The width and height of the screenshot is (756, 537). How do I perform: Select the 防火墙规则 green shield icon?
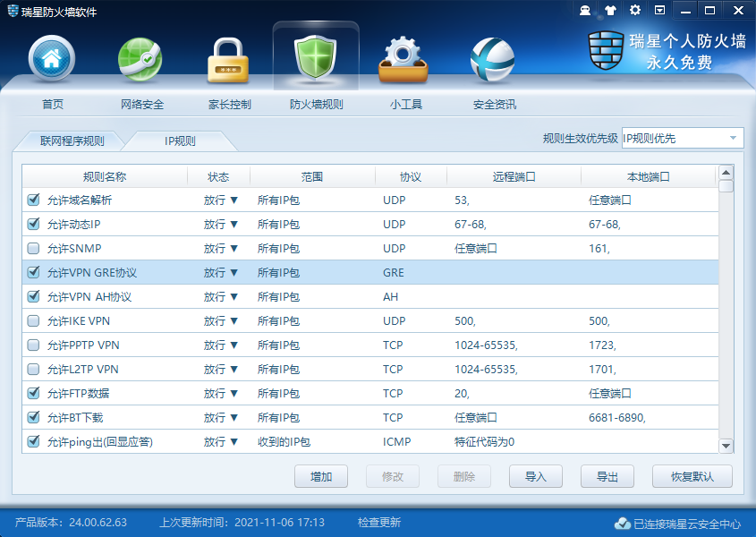click(x=315, y=57)
